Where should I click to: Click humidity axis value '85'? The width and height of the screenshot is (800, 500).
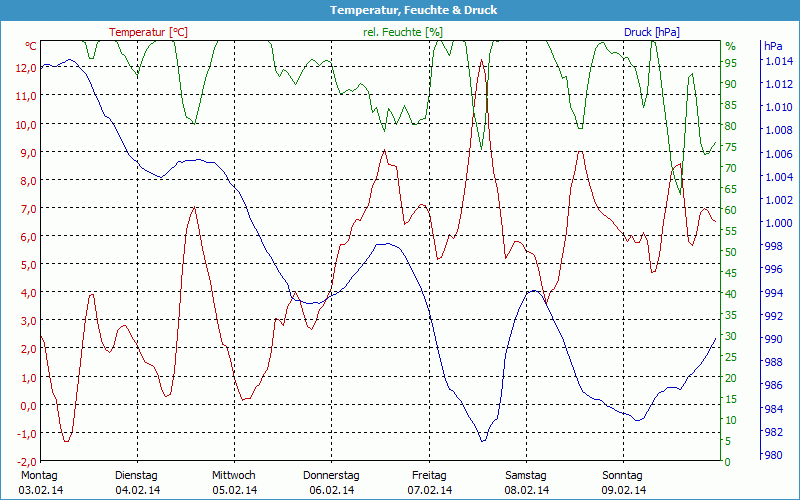(x=731, y=105)
